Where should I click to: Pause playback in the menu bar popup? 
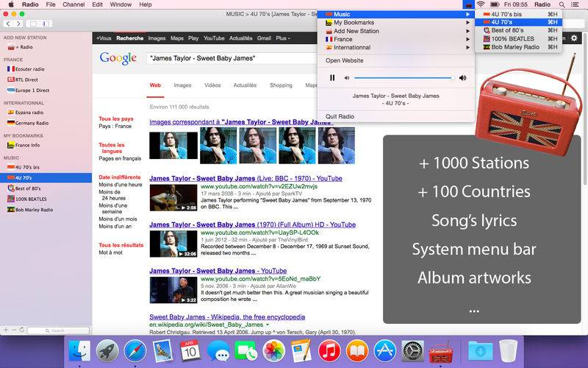pos(332,78)
